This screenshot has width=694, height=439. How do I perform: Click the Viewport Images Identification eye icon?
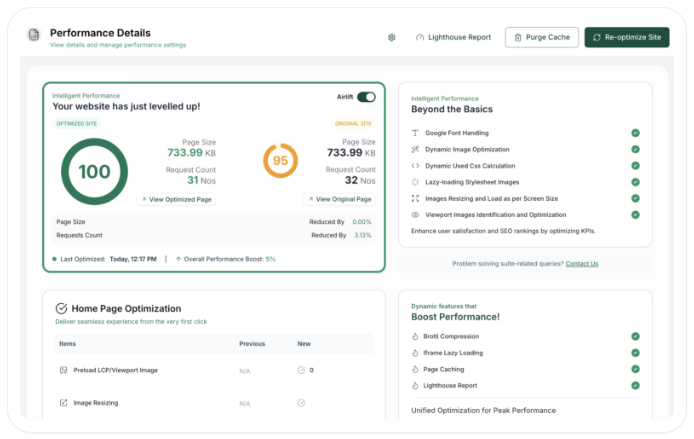(415, 215)
